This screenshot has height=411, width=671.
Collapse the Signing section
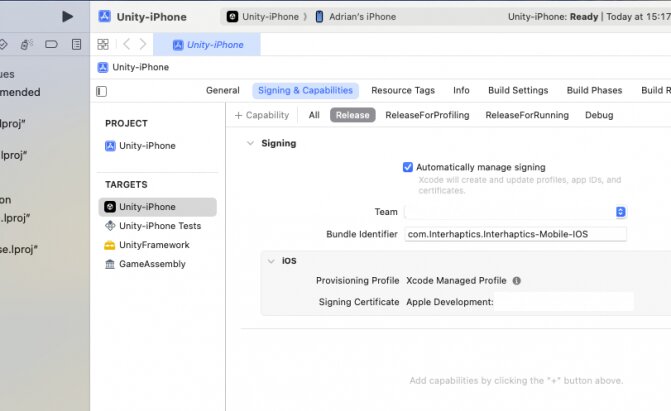click(250, 143)
